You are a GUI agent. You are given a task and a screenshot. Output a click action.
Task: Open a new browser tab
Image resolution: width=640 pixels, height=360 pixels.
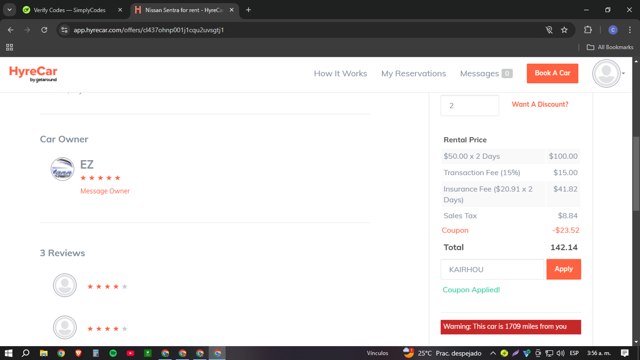[x=248, y=10]
